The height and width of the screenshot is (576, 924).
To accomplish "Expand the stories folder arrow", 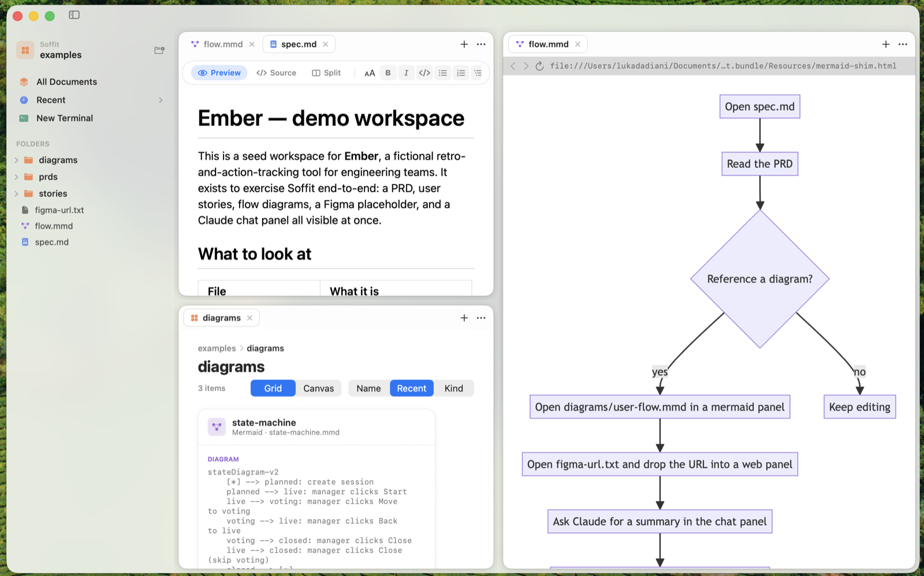I will point(16,193).
